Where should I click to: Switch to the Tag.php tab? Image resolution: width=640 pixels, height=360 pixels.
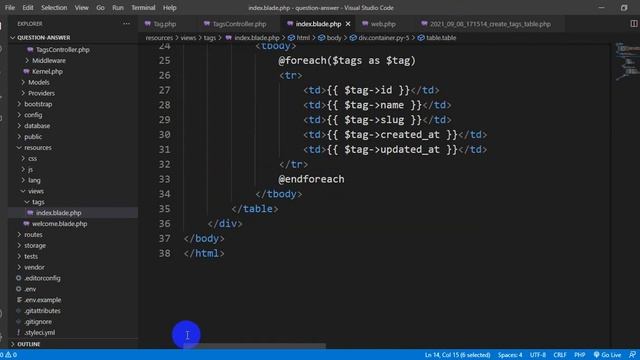(164, 24)
